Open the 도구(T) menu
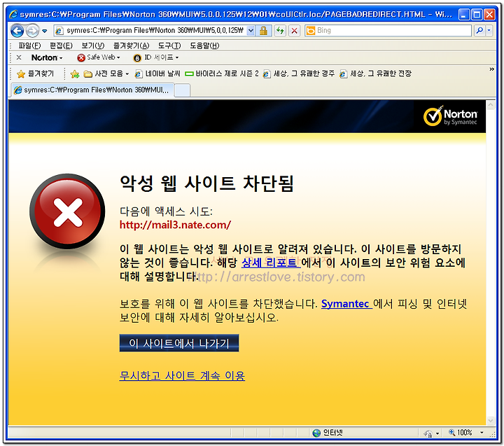Screen dimensions: 504x446 169,46
